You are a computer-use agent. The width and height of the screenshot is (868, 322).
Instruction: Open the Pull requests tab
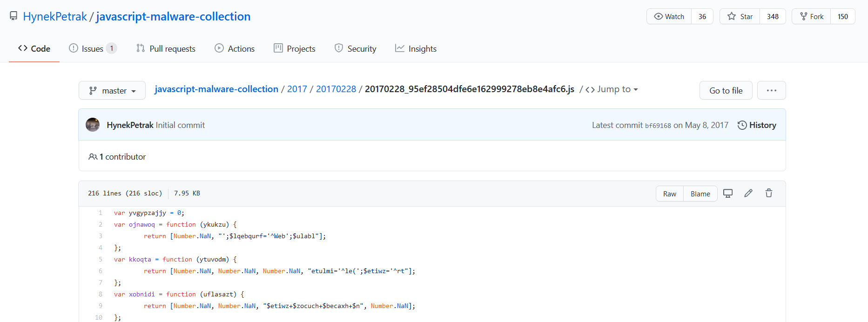166,49
